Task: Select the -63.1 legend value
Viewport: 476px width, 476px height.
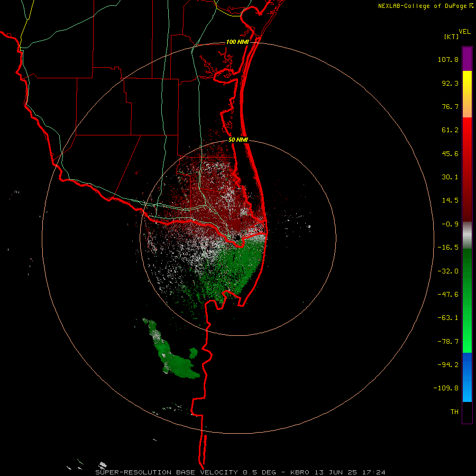Action: [x=448, y=318]
